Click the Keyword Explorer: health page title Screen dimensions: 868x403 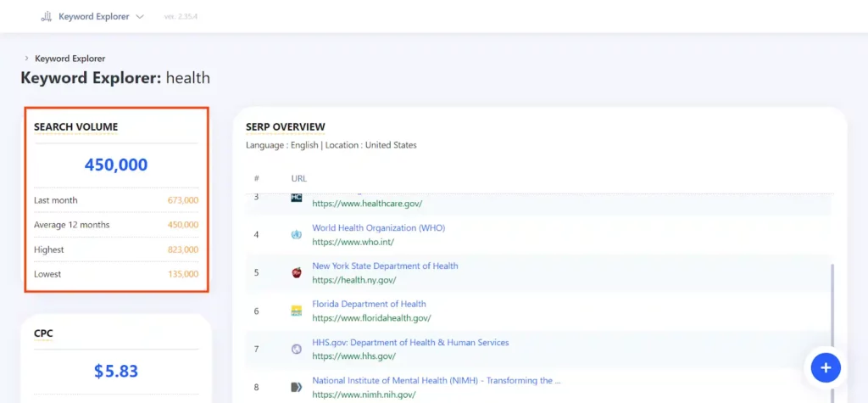(115, 77)
